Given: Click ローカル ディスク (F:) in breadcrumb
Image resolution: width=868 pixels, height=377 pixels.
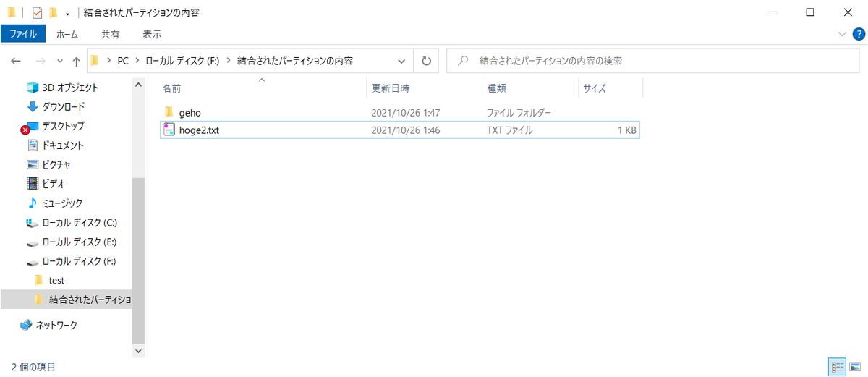Looking at the screenshot, I should click(182, 62).
